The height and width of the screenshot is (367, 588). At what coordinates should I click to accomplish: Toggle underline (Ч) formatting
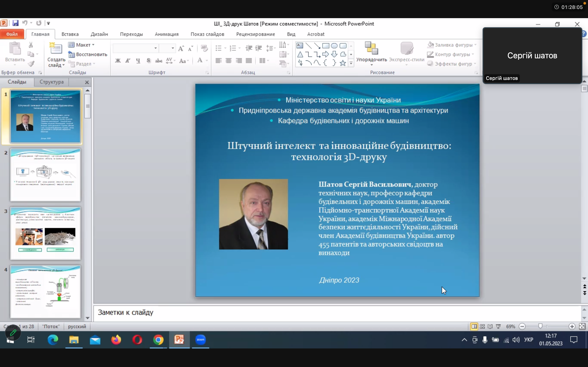click(x=138, y=61)
